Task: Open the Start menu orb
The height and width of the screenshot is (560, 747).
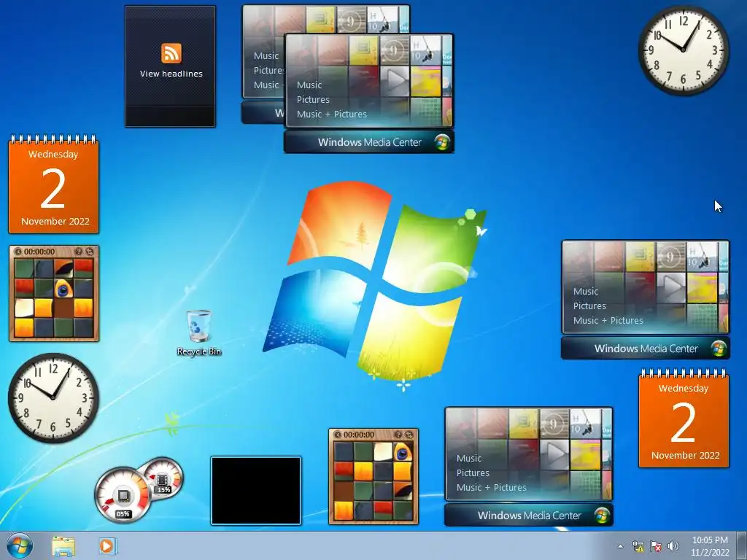Action: tap(20, 546)
